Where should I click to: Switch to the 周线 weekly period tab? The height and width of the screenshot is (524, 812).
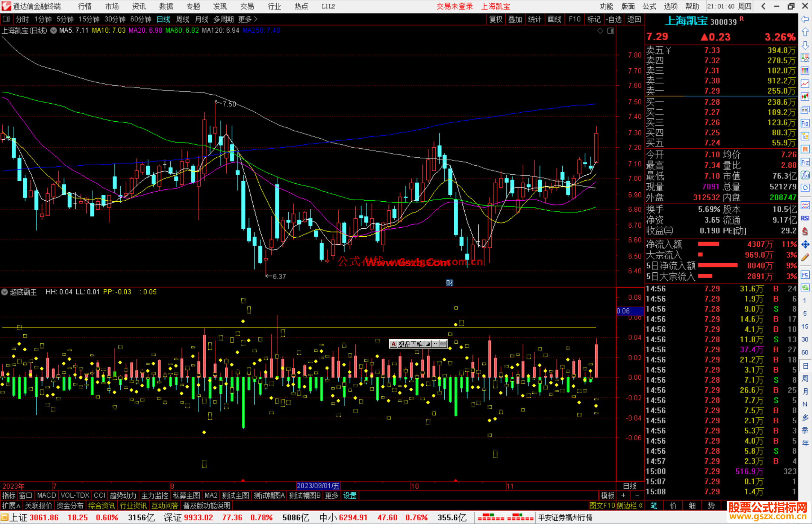pyautogui.click(x=183, y=19)
